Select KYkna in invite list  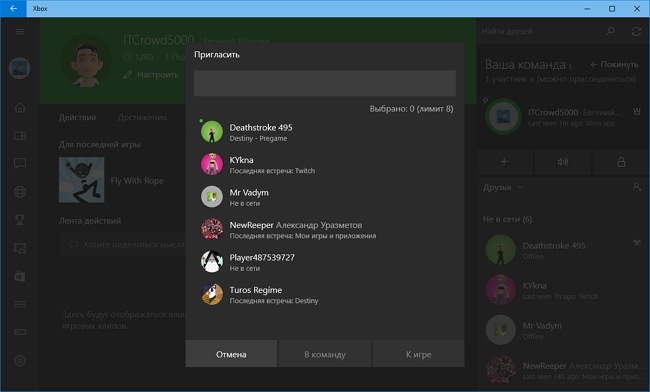(325, 164)
